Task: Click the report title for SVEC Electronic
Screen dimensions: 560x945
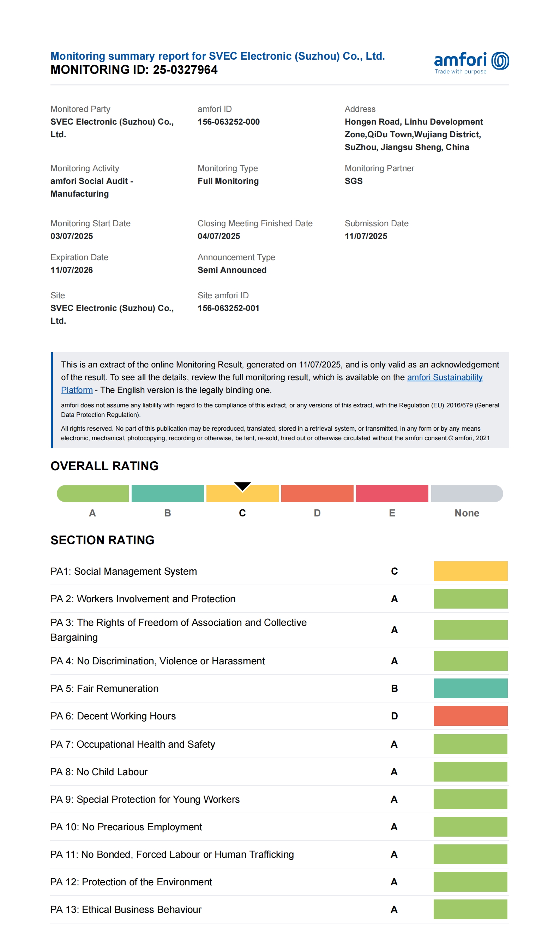Action: point(217,56)
